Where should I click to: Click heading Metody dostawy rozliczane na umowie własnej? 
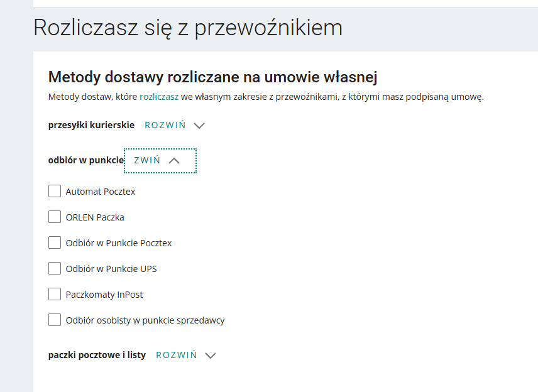(212, 77)
